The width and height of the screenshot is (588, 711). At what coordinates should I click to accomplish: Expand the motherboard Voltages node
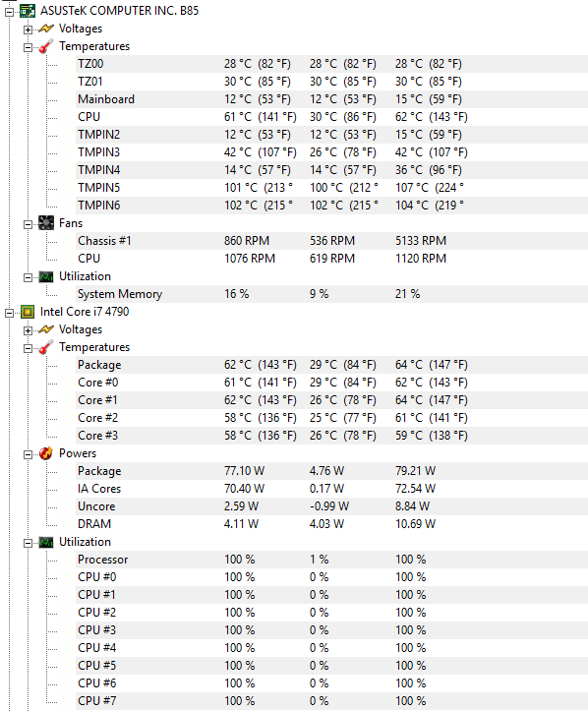[x=29, y=30]
